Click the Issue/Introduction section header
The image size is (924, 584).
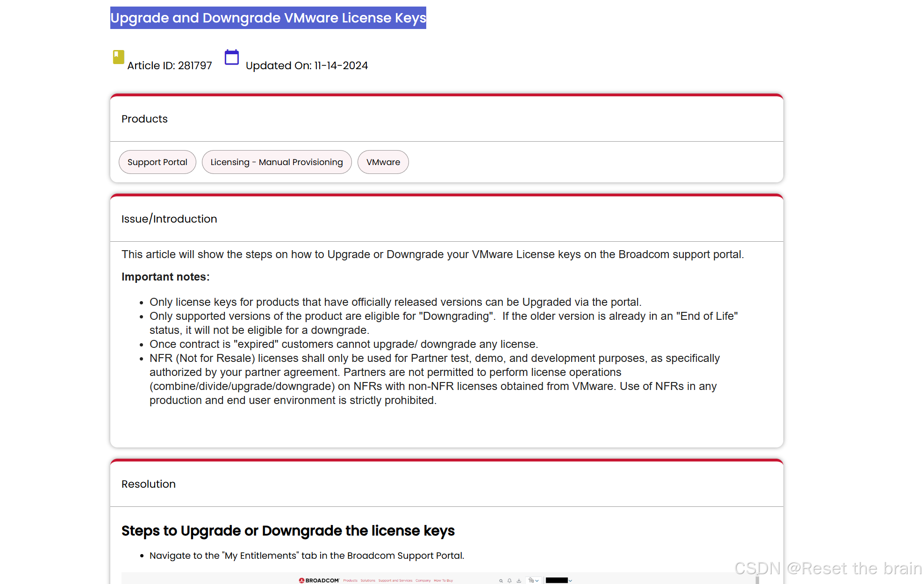[x=169, y=219]
